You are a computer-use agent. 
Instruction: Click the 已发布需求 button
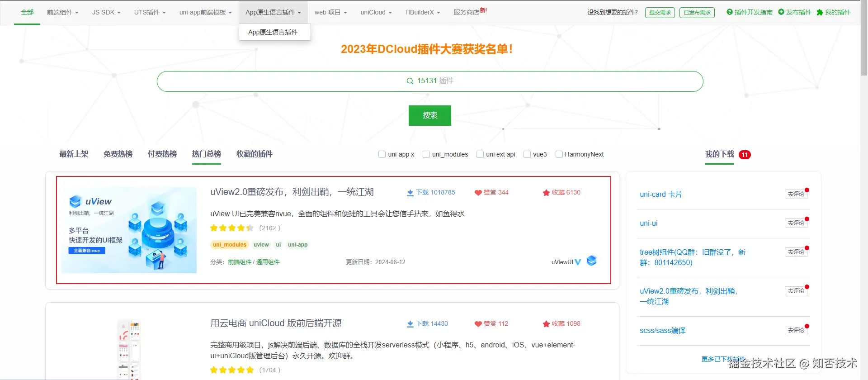click(697, 13)
